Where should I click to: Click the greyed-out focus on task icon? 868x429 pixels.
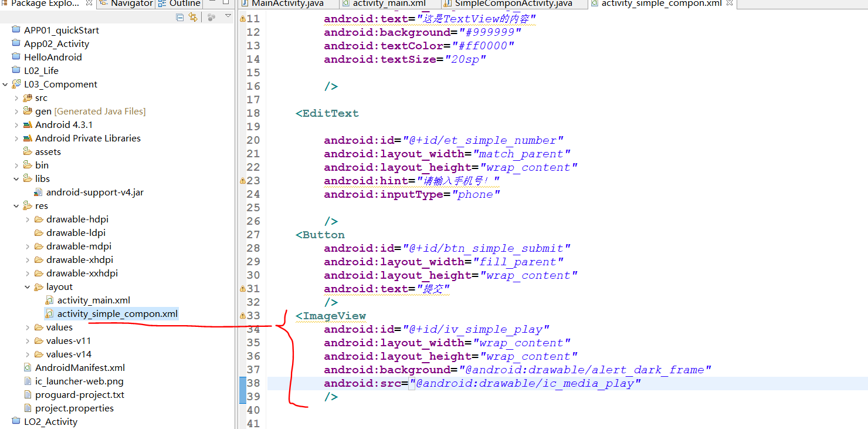point(211,18)
